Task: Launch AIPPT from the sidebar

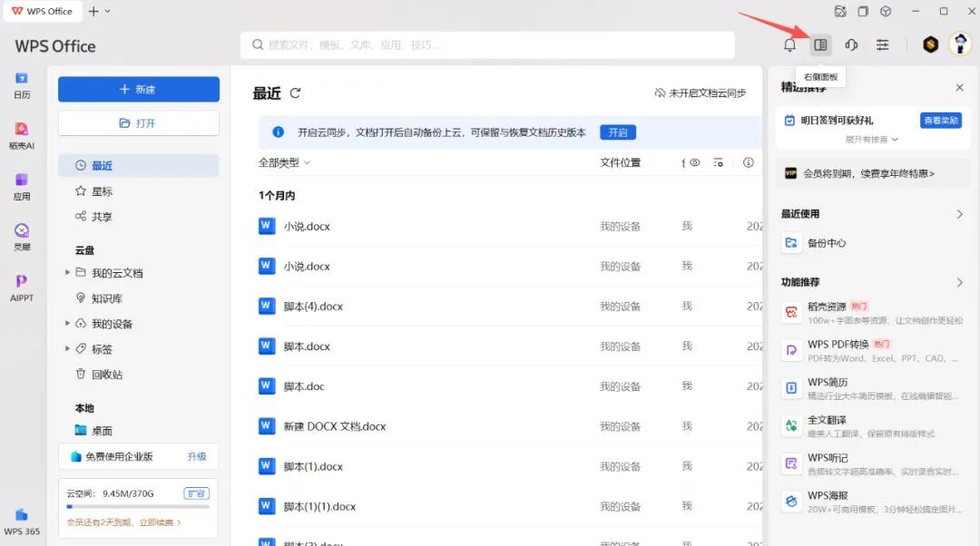Action: pyautogui.click(x=22, y=288)
